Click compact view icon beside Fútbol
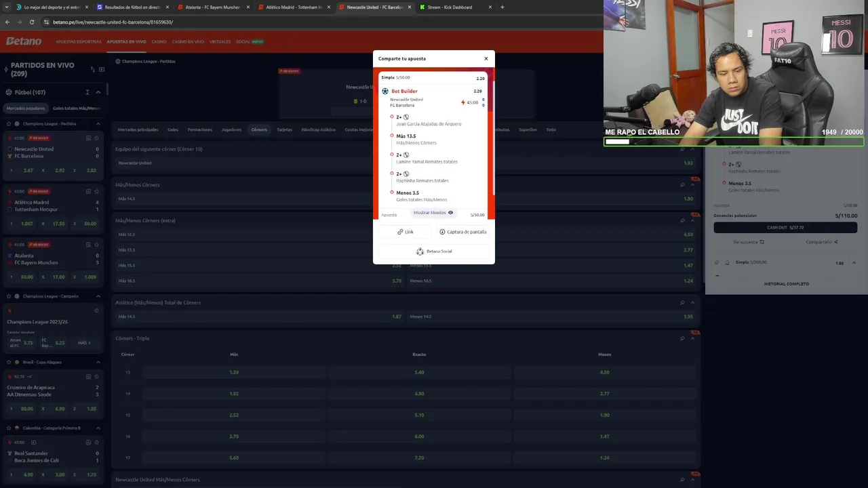 87,92
